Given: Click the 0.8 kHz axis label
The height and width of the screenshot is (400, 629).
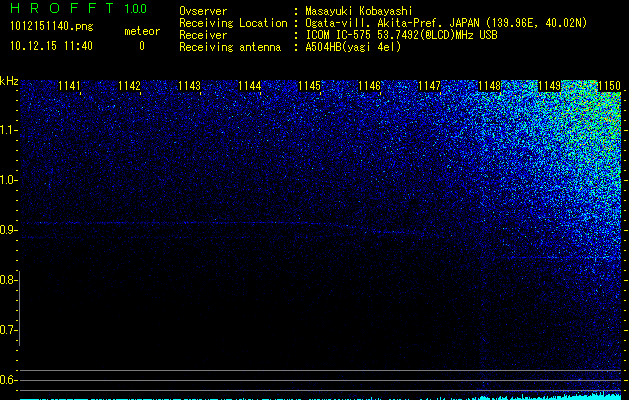Looking at the screenshot, I should 8,280.
